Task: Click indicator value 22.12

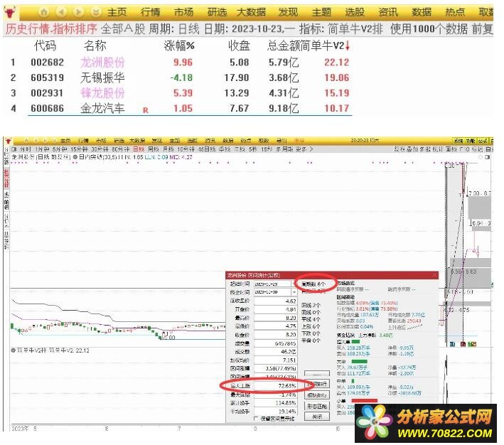Action: pos(336,63)
